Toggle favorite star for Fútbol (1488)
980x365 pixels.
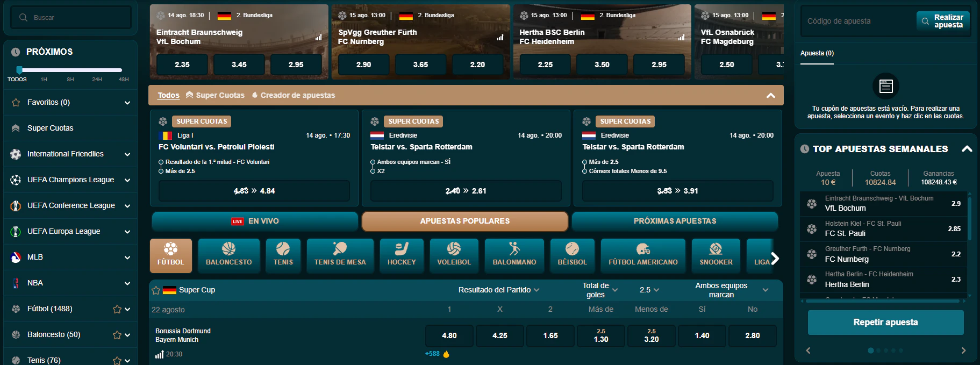coord(117,309)
